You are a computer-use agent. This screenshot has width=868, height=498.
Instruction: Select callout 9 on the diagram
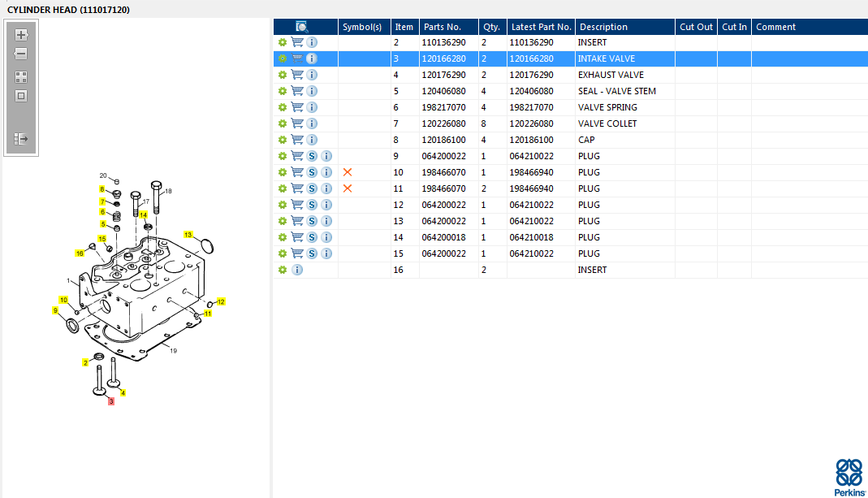point(55,311)
